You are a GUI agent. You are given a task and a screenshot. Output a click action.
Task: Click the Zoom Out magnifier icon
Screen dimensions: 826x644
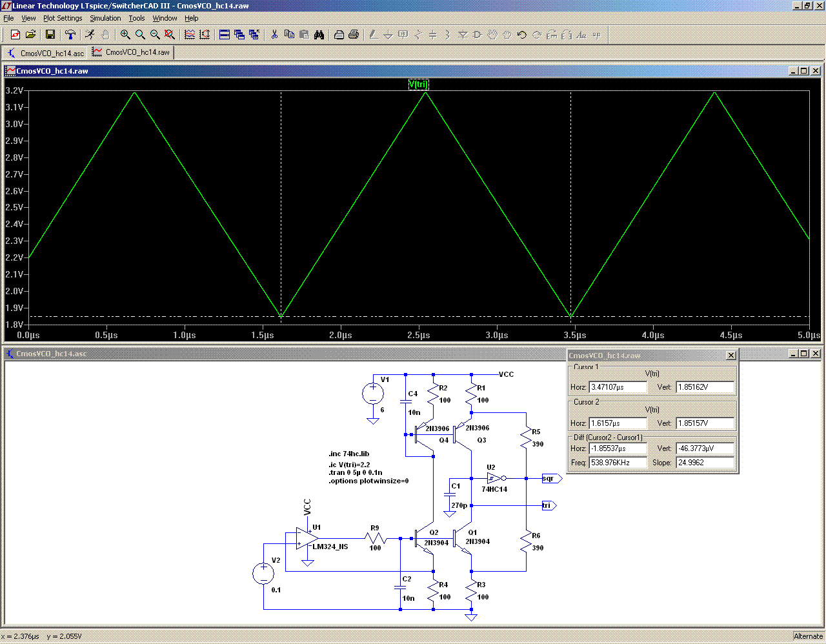[x=155, y=35]
